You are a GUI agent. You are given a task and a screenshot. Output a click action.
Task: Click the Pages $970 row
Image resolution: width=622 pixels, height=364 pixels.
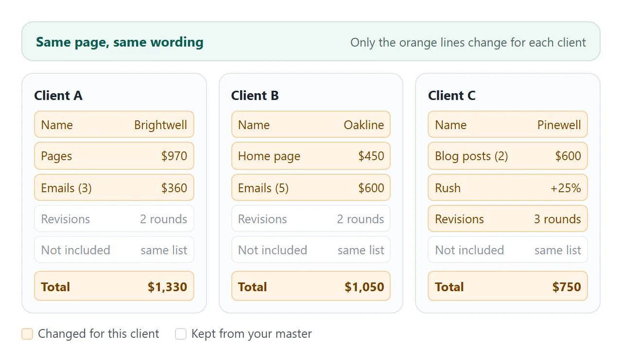point(114,156)
